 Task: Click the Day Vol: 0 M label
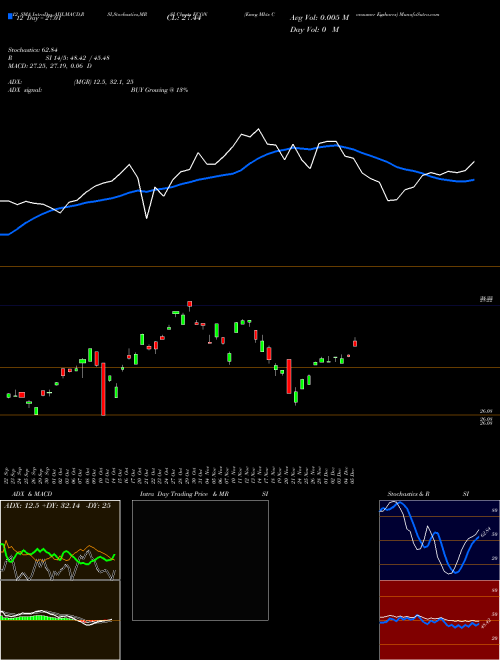coord(314,29)
